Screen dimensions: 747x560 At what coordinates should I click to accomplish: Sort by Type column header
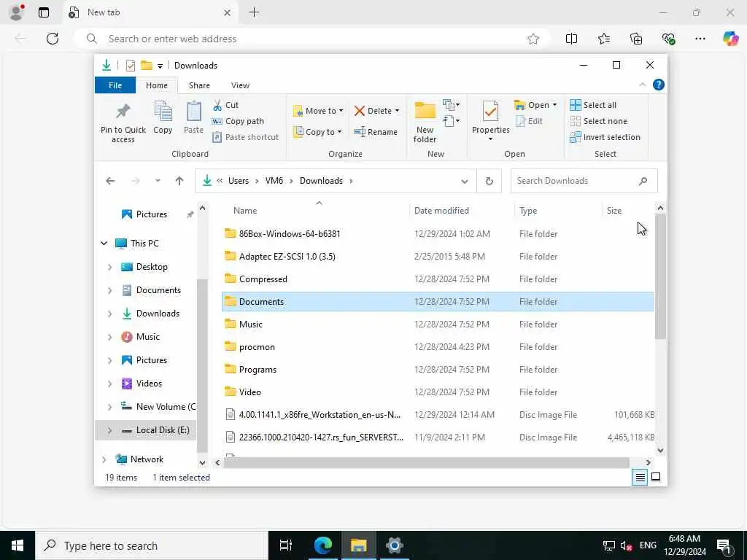[x=558, y=211]
